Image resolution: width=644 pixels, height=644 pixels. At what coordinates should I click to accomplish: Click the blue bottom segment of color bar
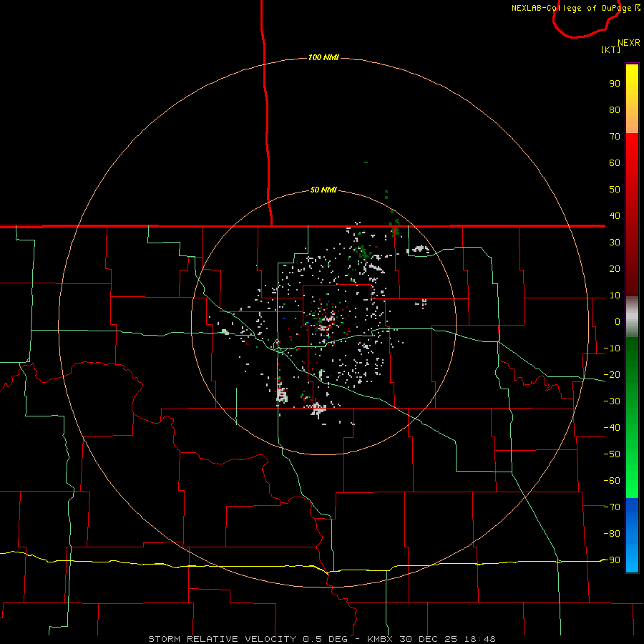(x=632, y=535)
